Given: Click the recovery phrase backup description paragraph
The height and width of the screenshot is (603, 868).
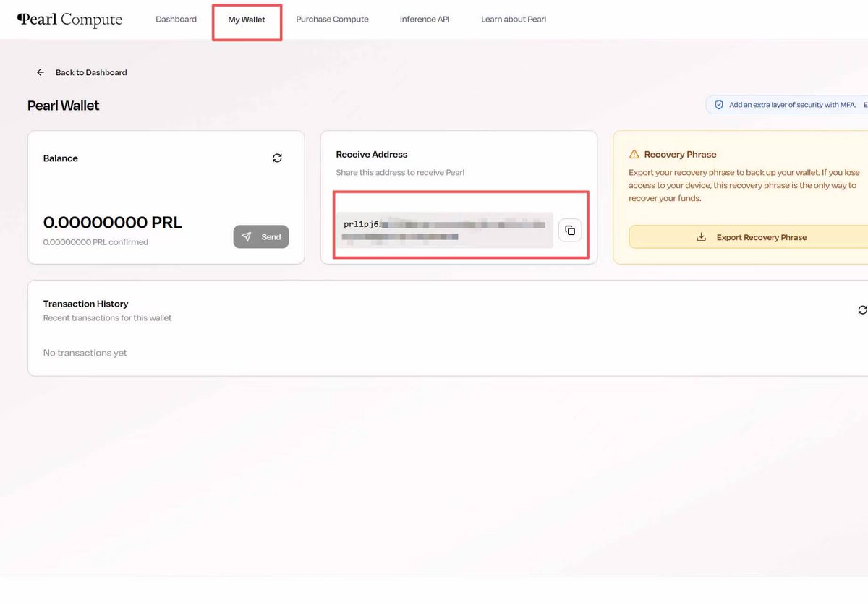Looking at the screenshot, I should [743, 185].
